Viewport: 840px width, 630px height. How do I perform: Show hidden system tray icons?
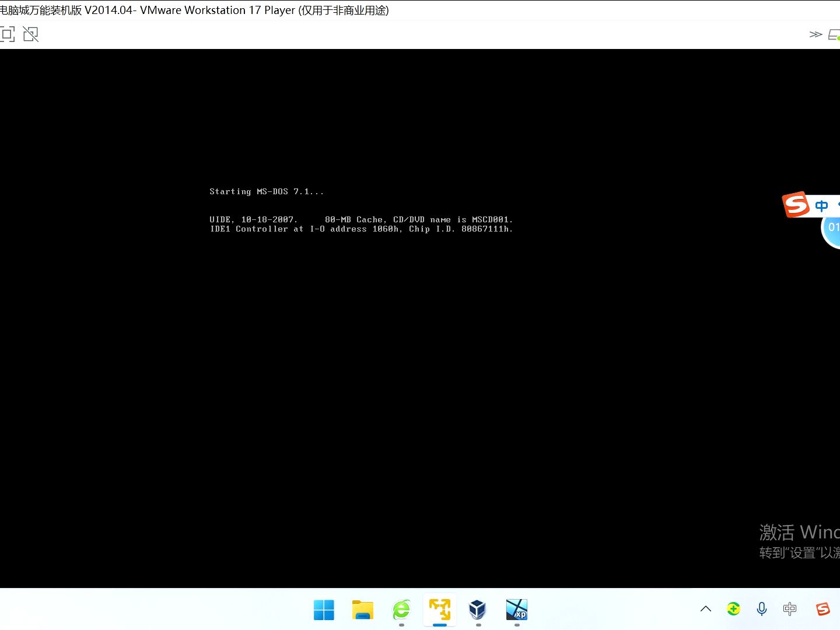[x=706, y=609]
